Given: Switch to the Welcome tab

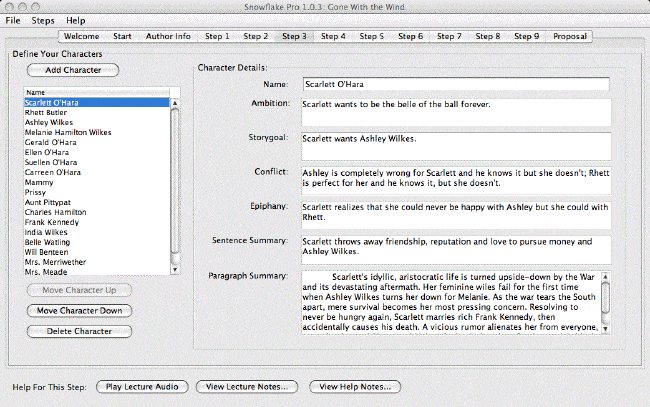Looking at the screenshot, I should tap(81, 36).
